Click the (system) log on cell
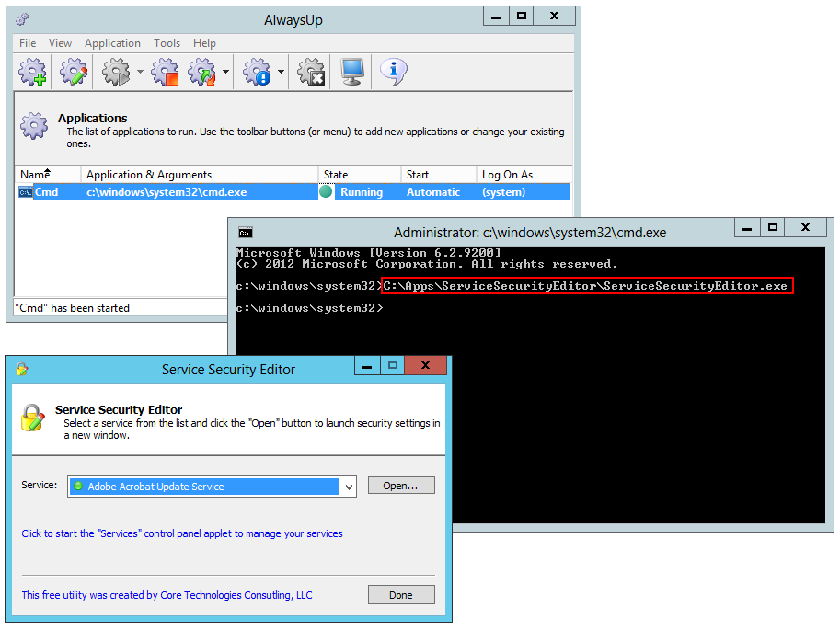 503,192
